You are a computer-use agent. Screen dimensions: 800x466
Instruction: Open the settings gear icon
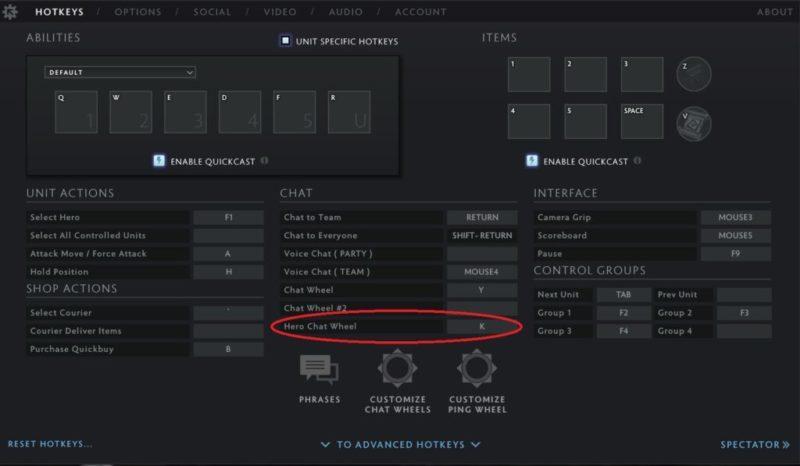click(x=10, y=12)
